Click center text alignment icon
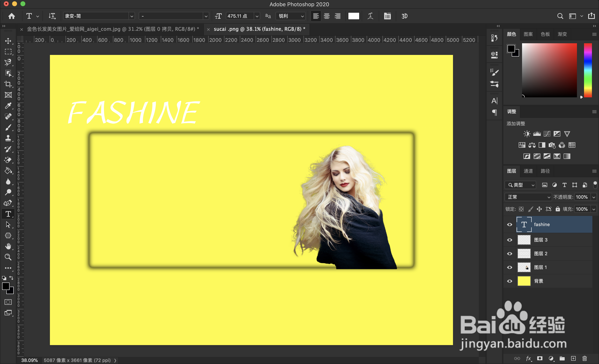This screenshot has height=364, width=599. coord(327,16)
